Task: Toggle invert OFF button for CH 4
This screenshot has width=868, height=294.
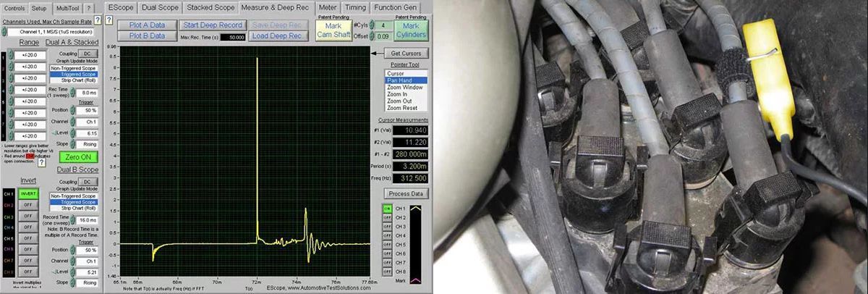Action: [x=28, y=227]
